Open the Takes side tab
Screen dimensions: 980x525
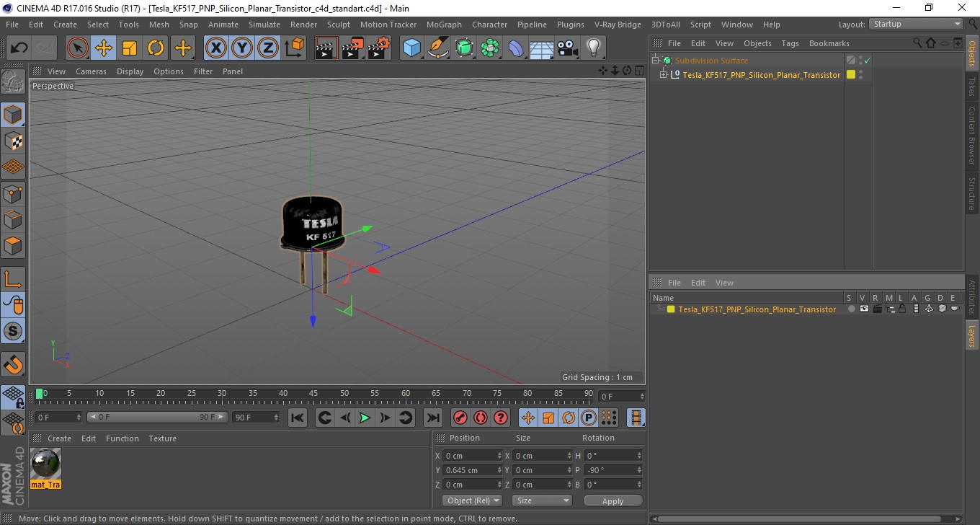pyautogui.click(x=972, y=87)
